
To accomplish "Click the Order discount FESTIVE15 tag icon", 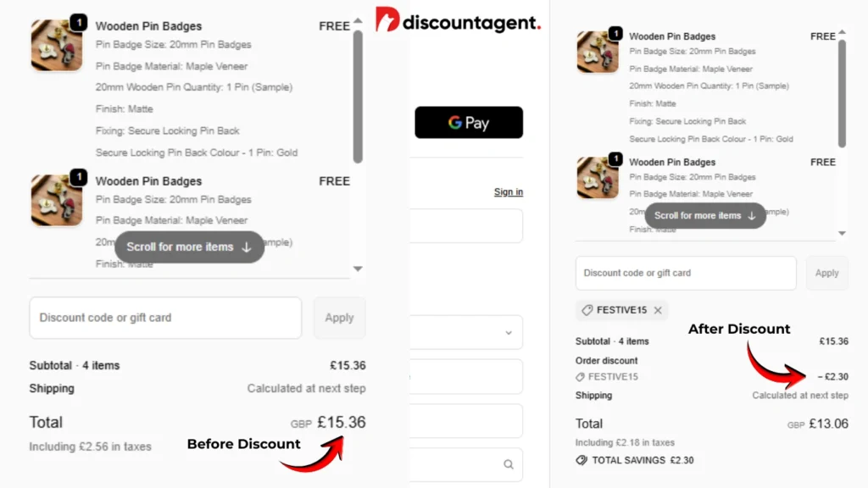I will point(580,377).
